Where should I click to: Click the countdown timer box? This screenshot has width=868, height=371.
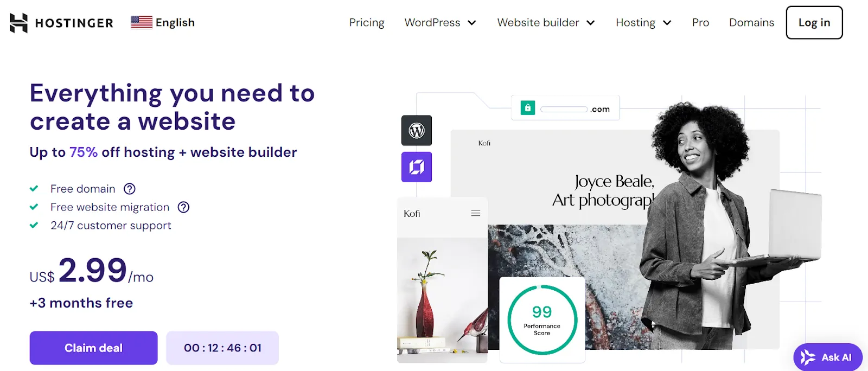222,348
